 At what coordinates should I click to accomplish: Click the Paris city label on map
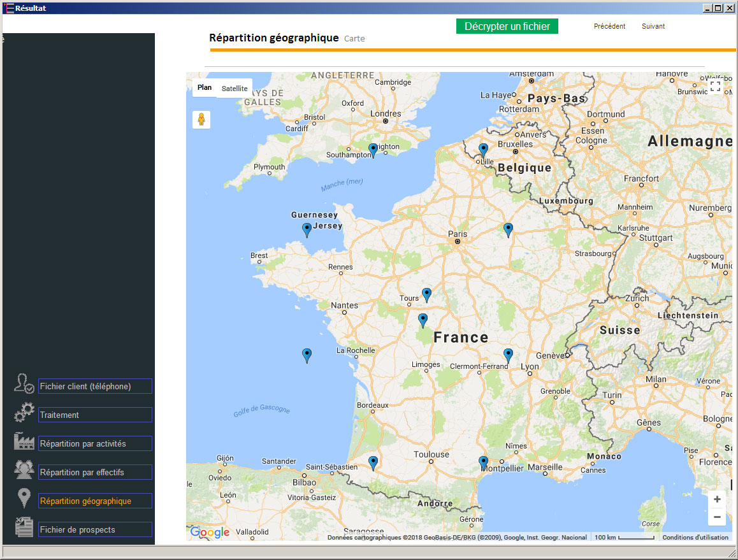(x=458, y=234)
